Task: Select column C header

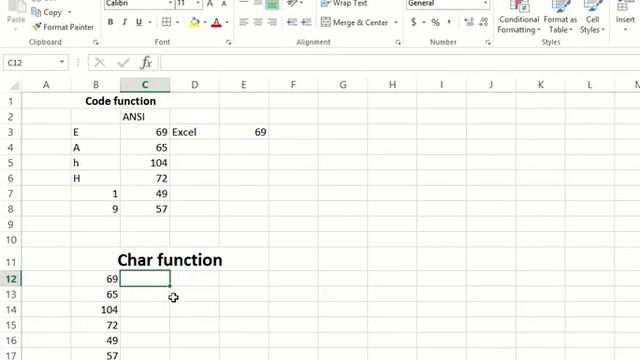Action: pyautogui.click(x=145, y=85)
